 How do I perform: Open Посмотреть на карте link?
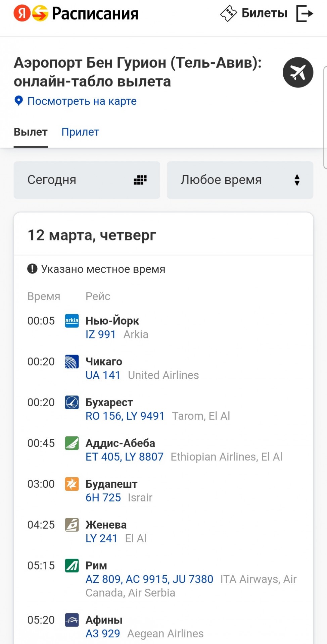(82, 101)
